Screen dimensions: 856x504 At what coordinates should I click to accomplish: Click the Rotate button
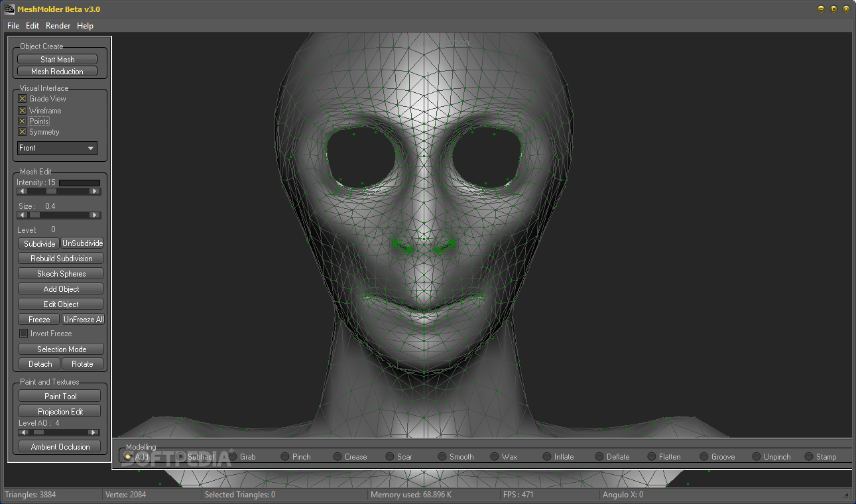point(83,364)
